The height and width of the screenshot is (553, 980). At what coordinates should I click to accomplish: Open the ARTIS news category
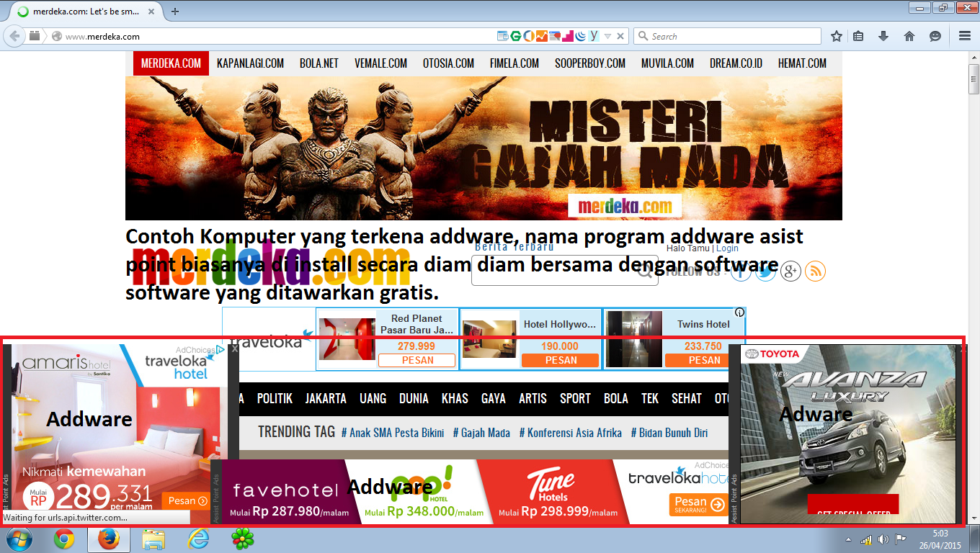tap(533, 398)
